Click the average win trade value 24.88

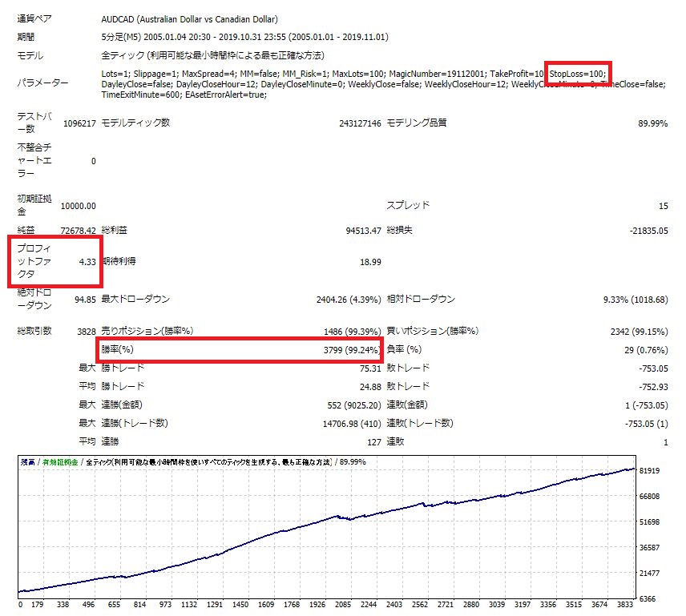[370, 386]
